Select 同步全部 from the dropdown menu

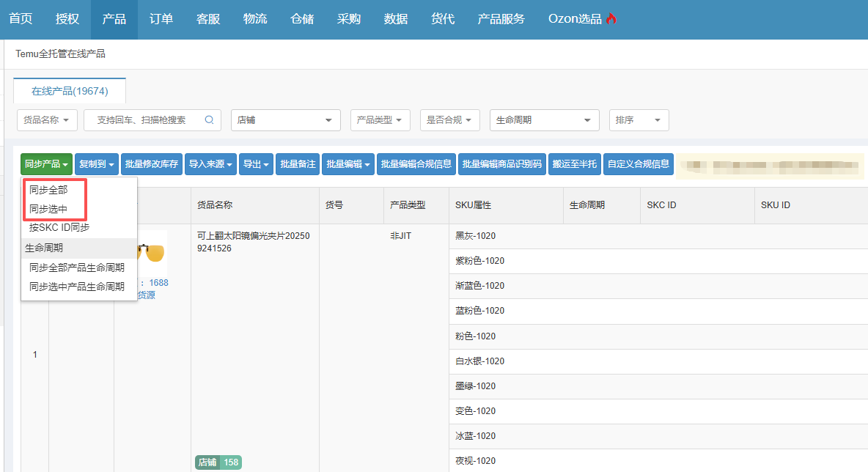pos(48,190)
